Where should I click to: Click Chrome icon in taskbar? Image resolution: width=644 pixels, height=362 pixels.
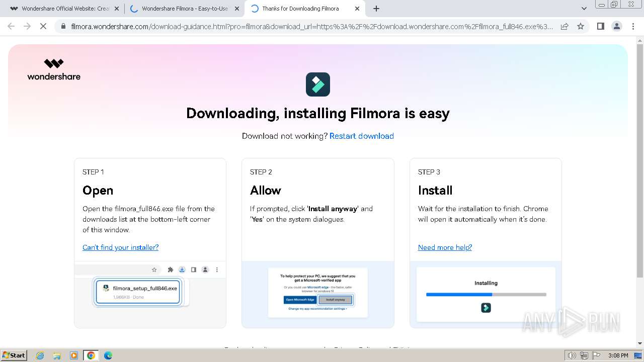click(91, 355)
